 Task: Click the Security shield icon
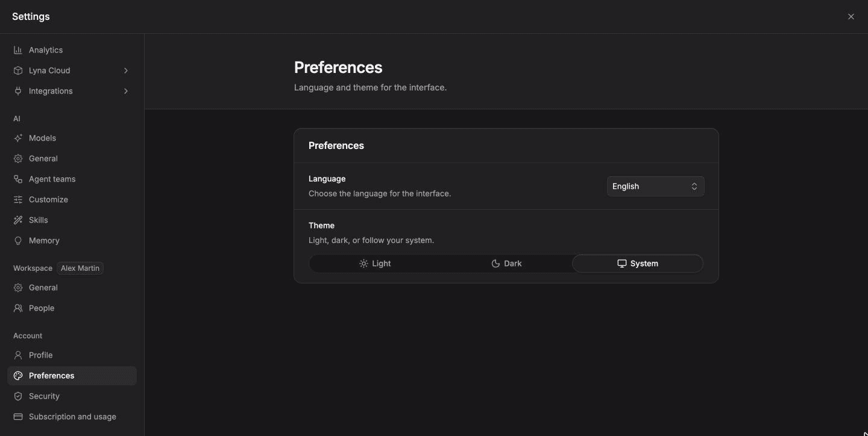[18, 396]
